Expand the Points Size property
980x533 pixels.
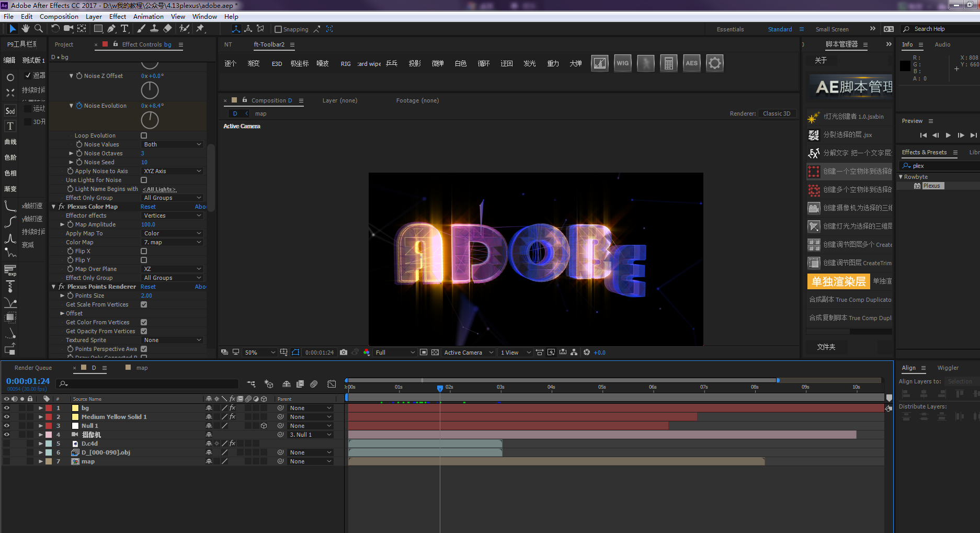point(62,296)
